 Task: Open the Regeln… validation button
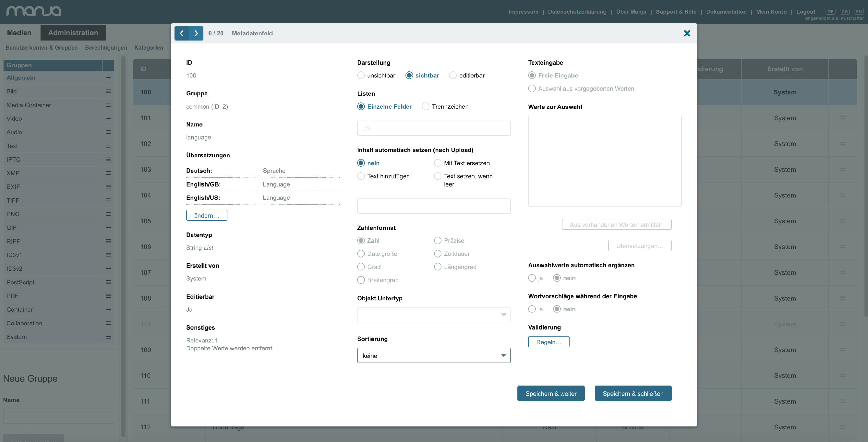point(548,342)
